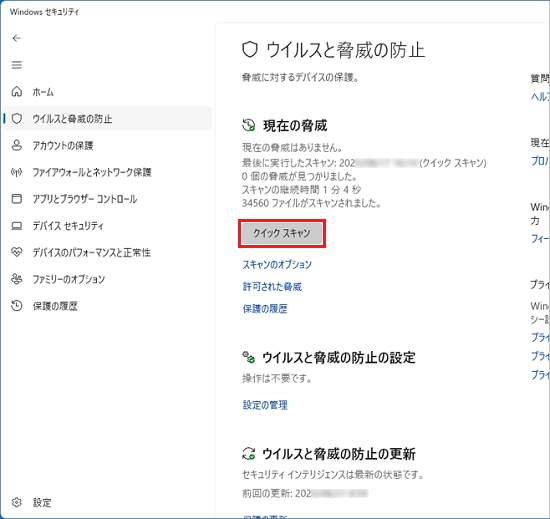Click the large shield icon in page header
550x519 pixels.
[250, 49]
